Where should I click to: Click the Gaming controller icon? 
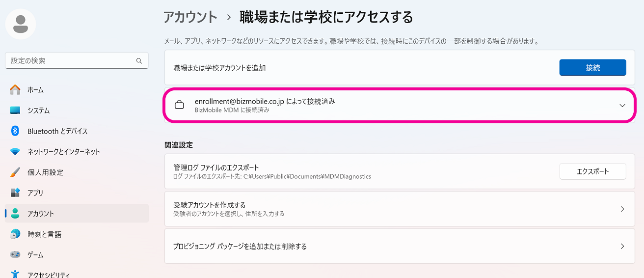tap(15, 255)
